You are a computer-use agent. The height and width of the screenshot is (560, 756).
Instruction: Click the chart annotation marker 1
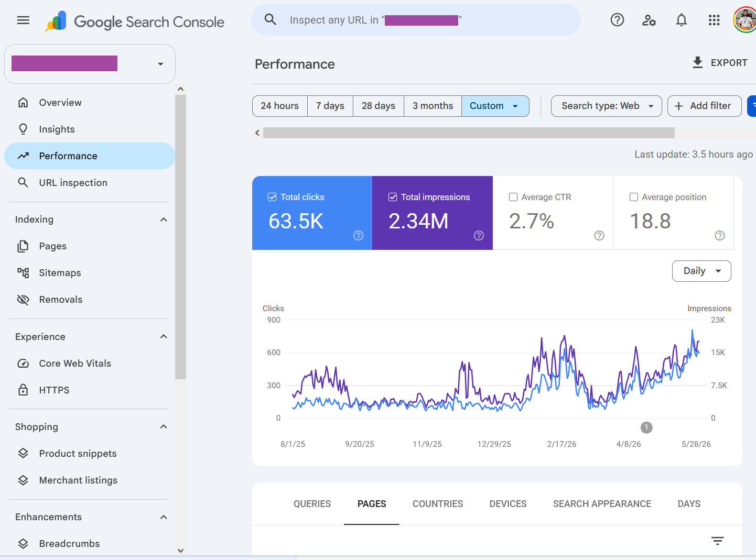(646, 427)
